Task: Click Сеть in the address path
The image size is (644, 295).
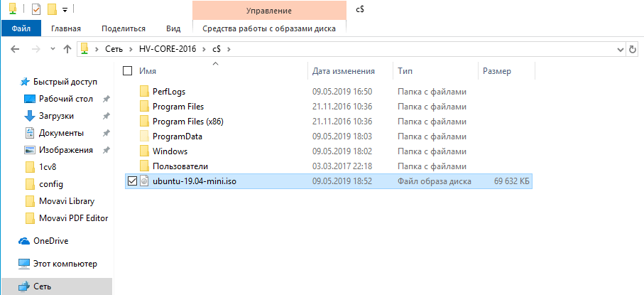Action: pos(114,49)
